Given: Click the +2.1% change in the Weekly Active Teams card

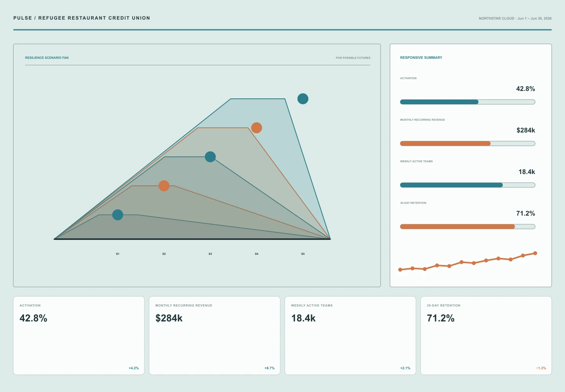Looking at the screenshot, I should tap(405, 368).
